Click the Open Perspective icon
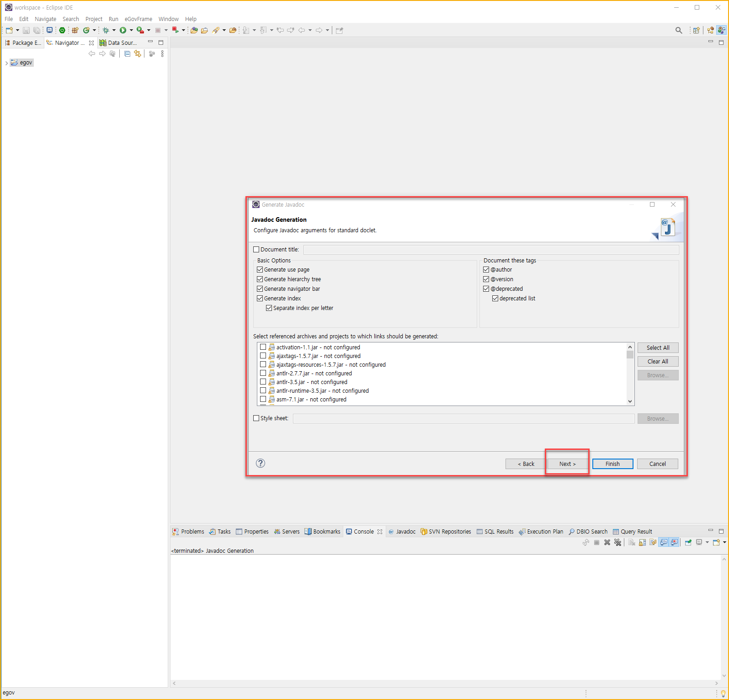 coord(696,30)
